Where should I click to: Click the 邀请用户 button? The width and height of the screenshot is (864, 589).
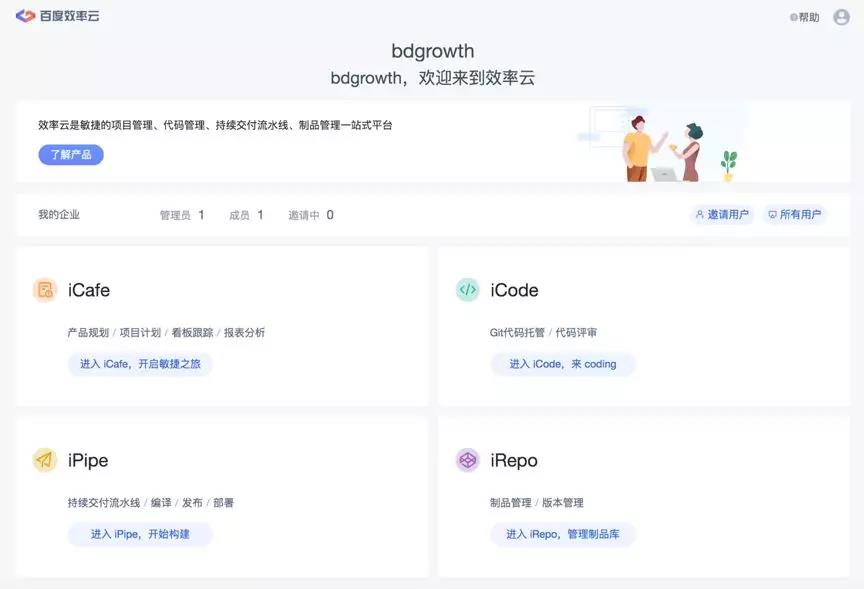pos(722,214)
